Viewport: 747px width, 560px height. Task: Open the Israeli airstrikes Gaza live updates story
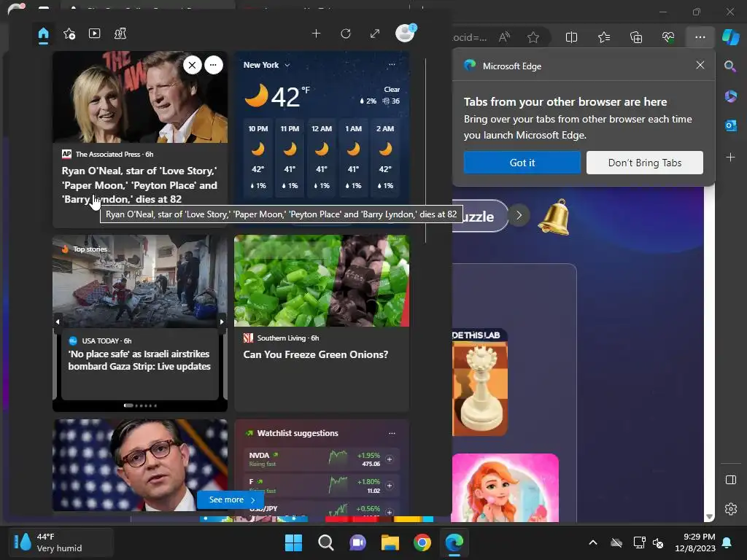[x=139, y=360]
